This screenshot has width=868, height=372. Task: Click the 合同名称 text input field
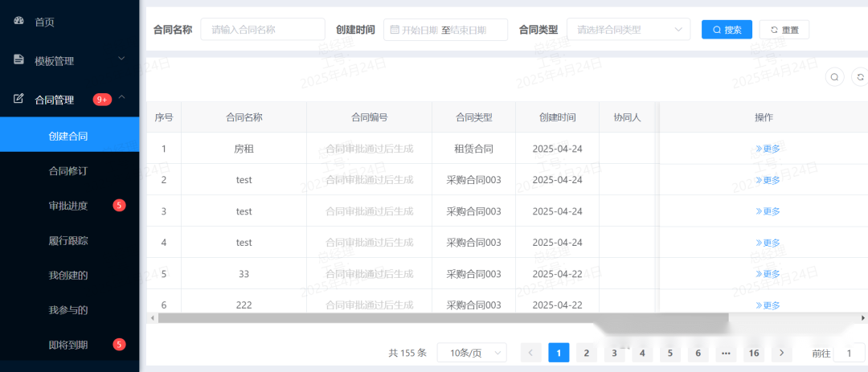(x=263, y=30)
